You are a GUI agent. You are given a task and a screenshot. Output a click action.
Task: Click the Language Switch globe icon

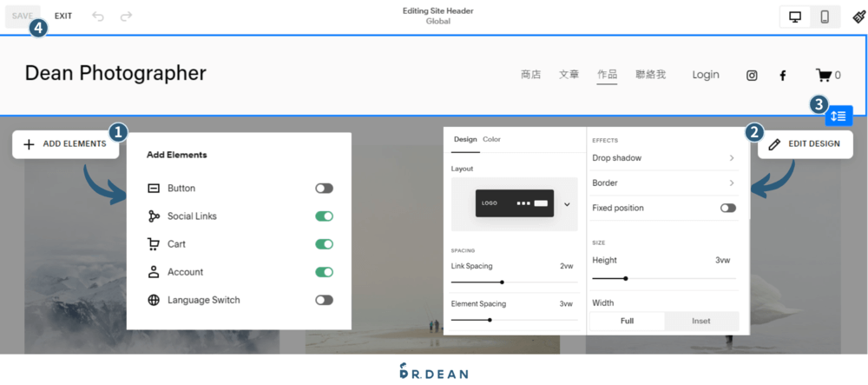tap(154, 300)
